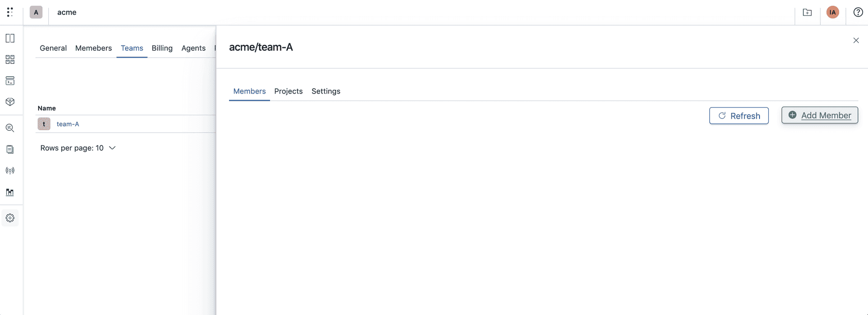Open the Billing tab
This screenshot has height=315, width=868.
tap(162, 48)
